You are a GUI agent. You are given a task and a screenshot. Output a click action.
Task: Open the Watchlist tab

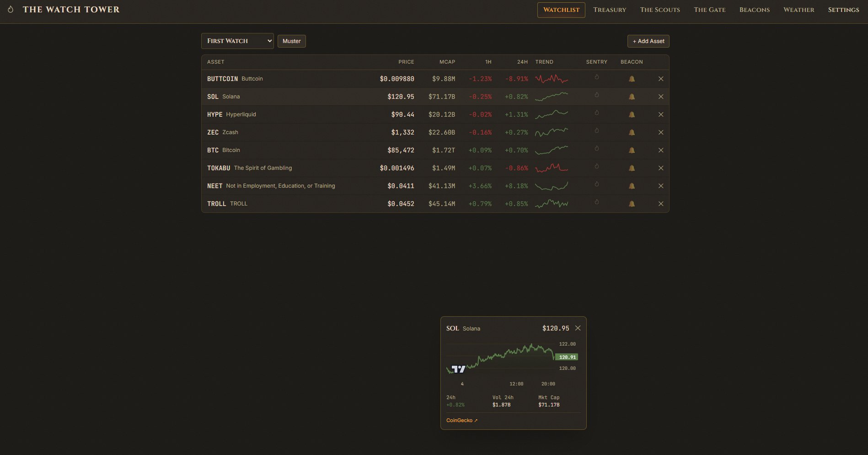tap(561, 10)
